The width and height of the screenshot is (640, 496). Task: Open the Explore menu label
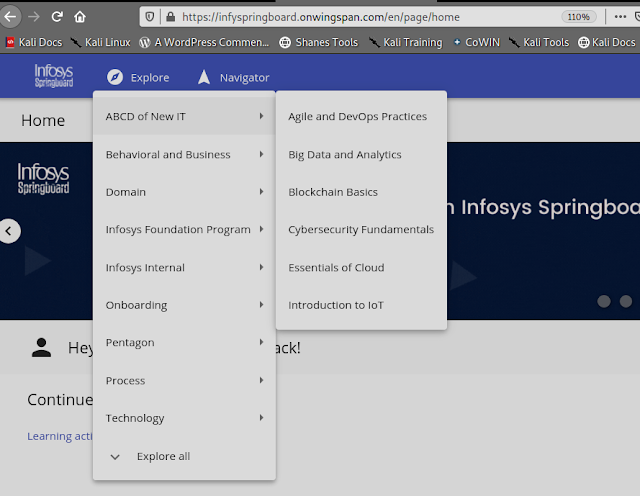(150, 78)
